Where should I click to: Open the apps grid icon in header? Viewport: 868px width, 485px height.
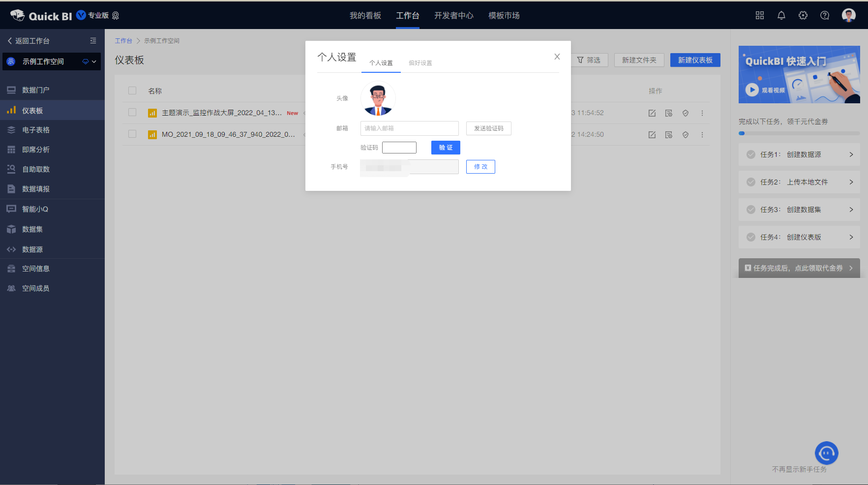point(759,15)
